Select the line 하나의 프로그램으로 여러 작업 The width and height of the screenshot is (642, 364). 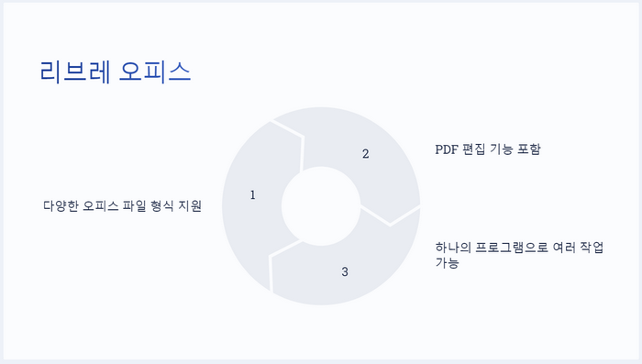(x=519, y=248)
